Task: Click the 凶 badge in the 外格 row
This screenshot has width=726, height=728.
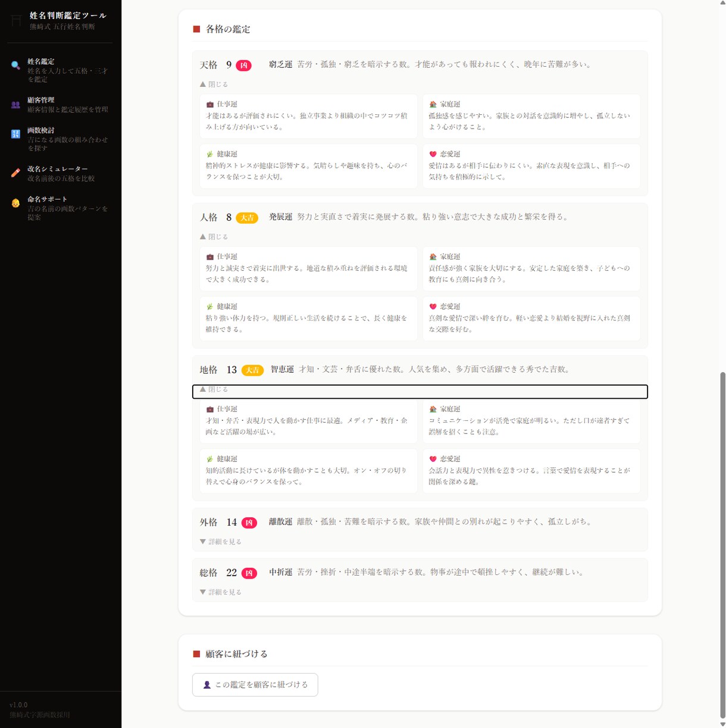Action: tap(249, 523)
